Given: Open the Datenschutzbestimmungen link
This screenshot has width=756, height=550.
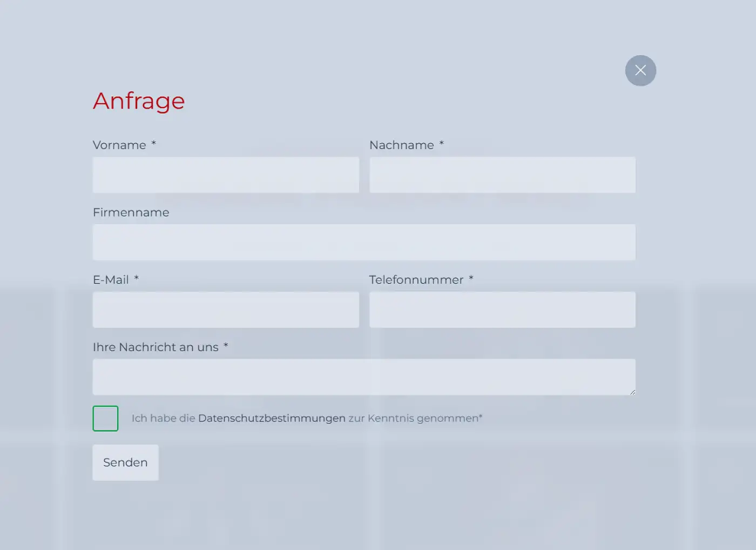Looking at the screenshot, I should (x=272, y=418).
